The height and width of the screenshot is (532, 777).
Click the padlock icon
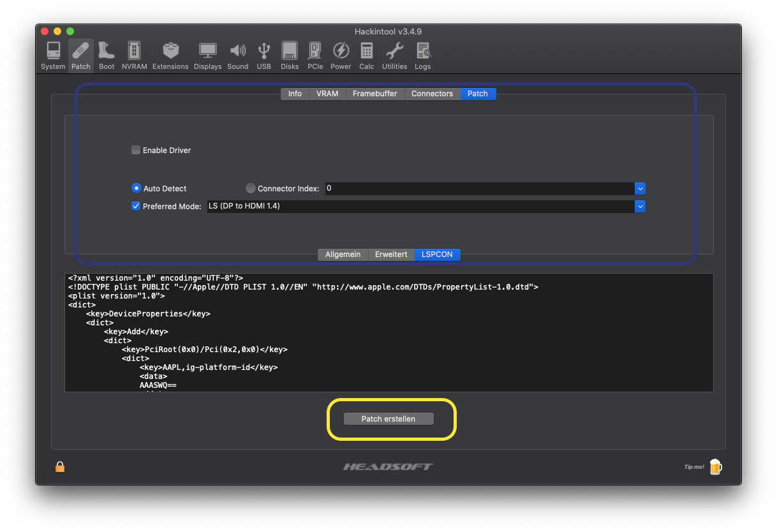click(60, 466)
